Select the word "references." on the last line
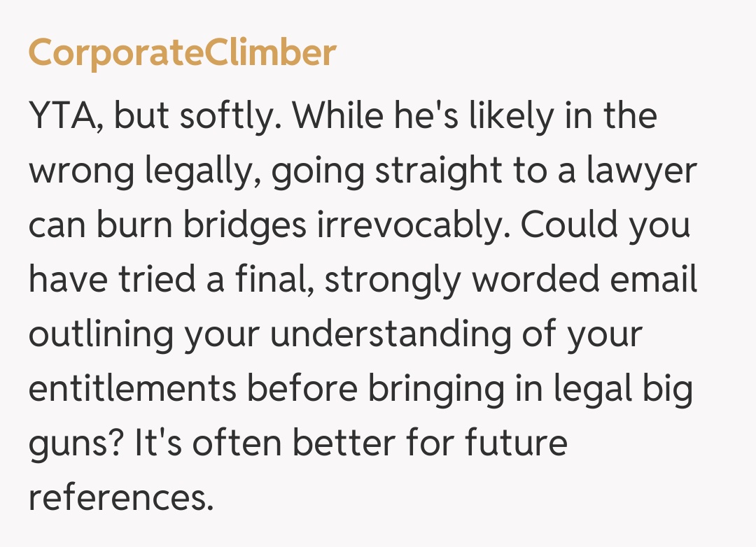756x547 pixels. coord(120,497)
